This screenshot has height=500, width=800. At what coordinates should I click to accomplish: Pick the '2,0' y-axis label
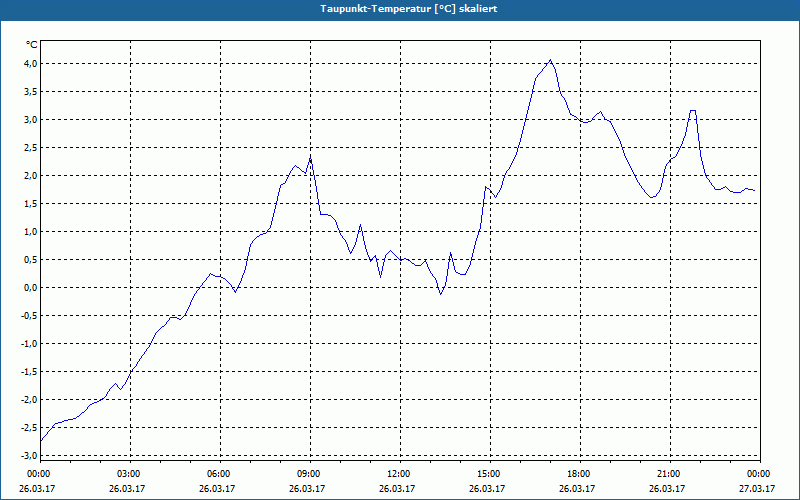pos(31,176)
